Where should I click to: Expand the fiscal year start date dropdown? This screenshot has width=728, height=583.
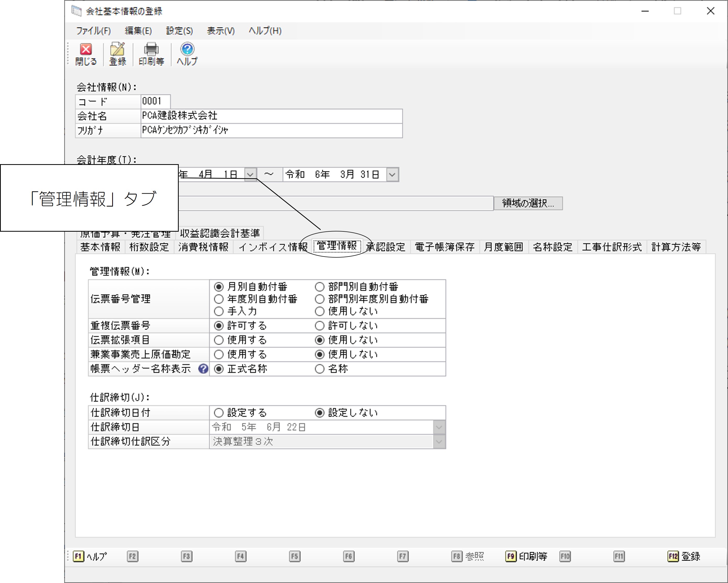click(x=250, y=175)
